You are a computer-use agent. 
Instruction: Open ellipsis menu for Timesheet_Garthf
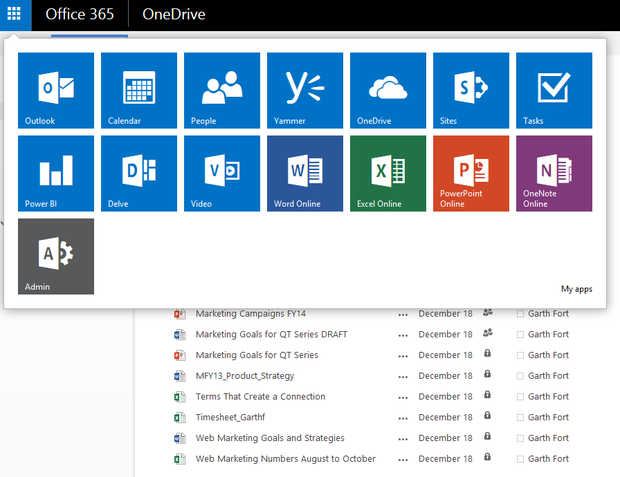[x=403, y=418]
